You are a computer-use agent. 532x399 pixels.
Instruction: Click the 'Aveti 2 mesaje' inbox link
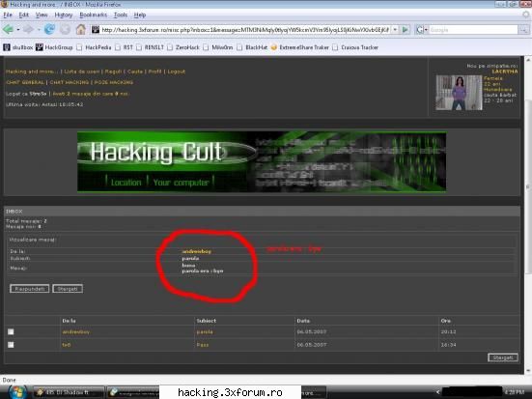pos(91,94)
